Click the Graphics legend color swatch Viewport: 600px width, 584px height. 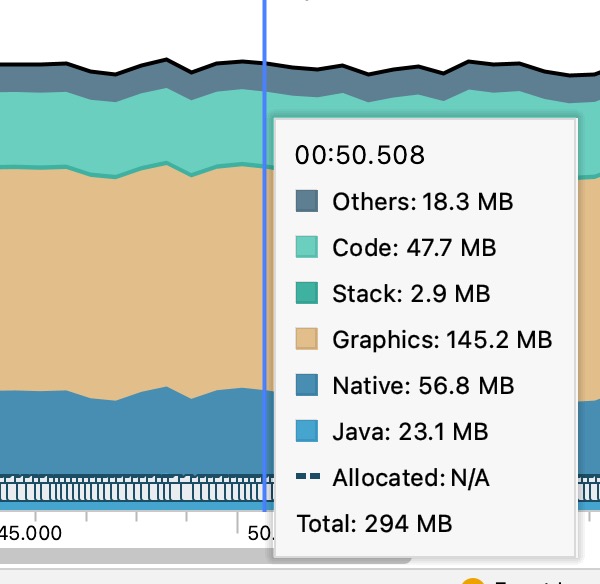pyautogui.click(x=307, y=339)
